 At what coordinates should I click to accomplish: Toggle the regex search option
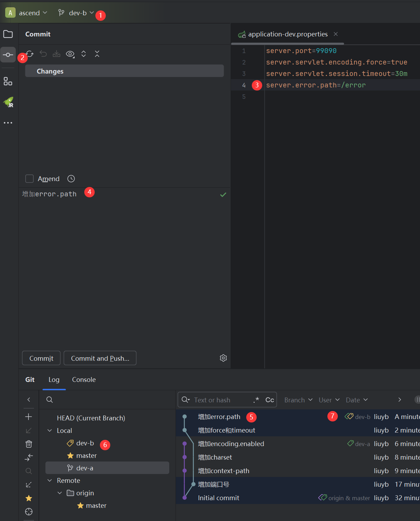256,400
